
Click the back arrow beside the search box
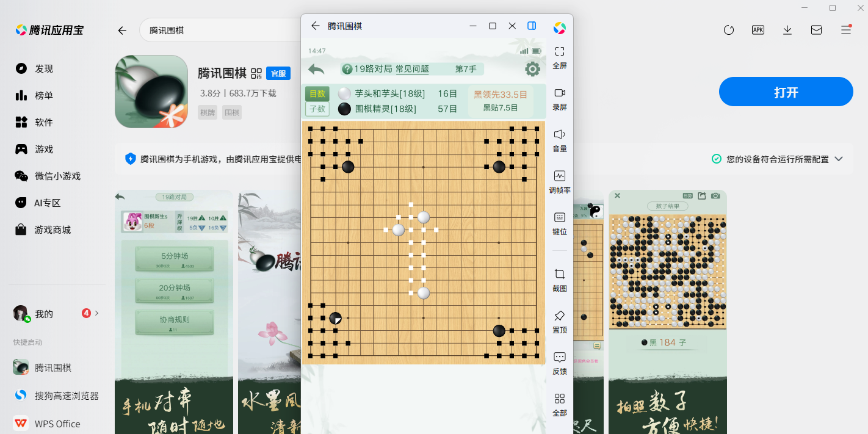click(x=123, y=31)
